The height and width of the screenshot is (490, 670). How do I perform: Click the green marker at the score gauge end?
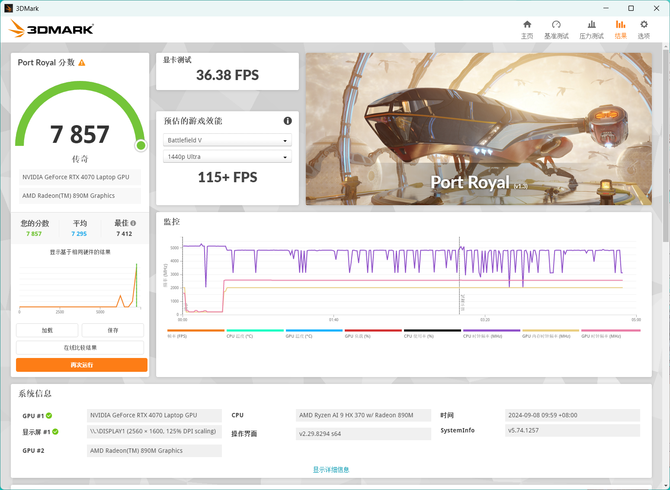coord(141,146)
